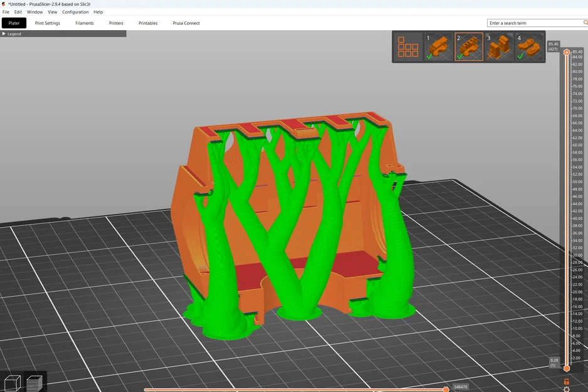The width and height of the screenshot is (588, 392).
Task: Select bed 2 thumbnail
Action: tap(469, 47)
